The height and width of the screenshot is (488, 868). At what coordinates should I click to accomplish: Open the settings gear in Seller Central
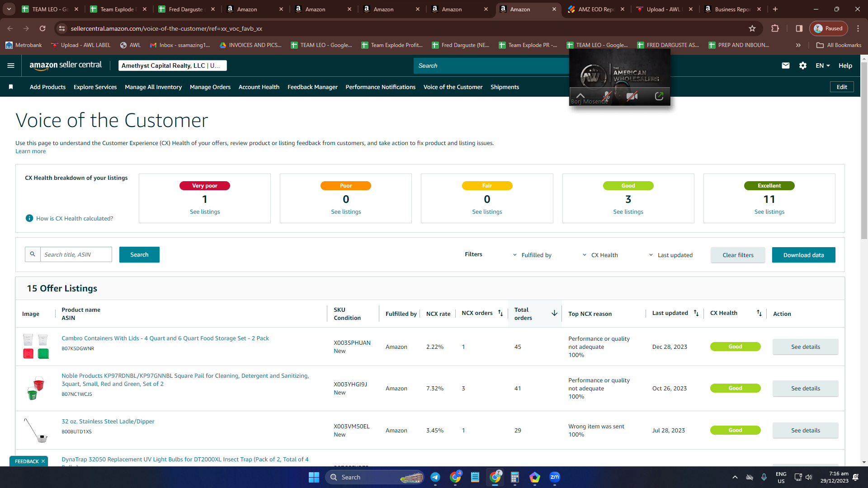coord(803,66)
